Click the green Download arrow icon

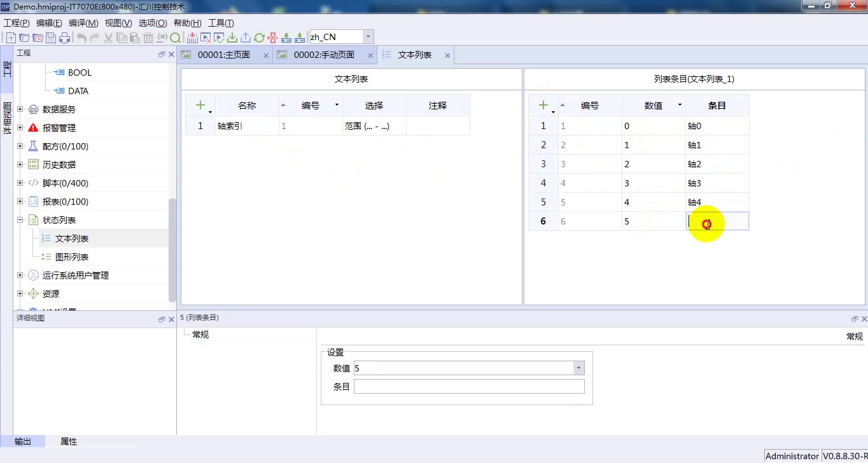click(x=232, y=38)
